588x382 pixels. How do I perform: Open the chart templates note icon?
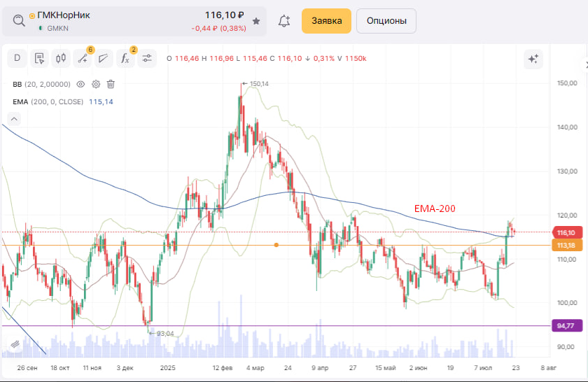tap(38, 58)
